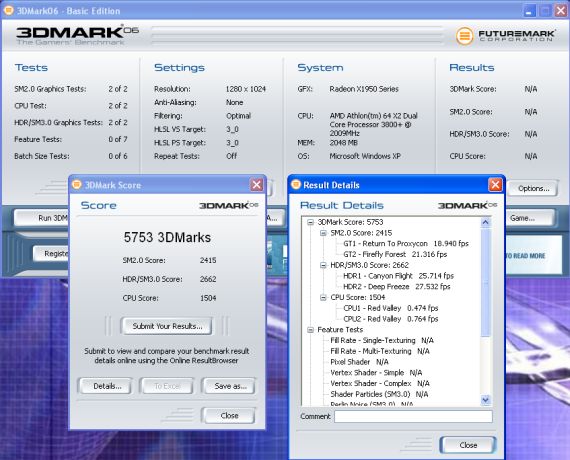Select GT2 - Firefly Forest row
Screen dimensions: 570x460
395,255
